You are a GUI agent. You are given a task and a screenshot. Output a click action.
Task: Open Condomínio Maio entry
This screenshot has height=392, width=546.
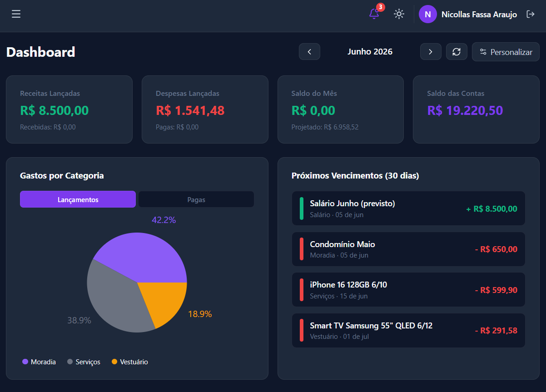click(408, 249)
